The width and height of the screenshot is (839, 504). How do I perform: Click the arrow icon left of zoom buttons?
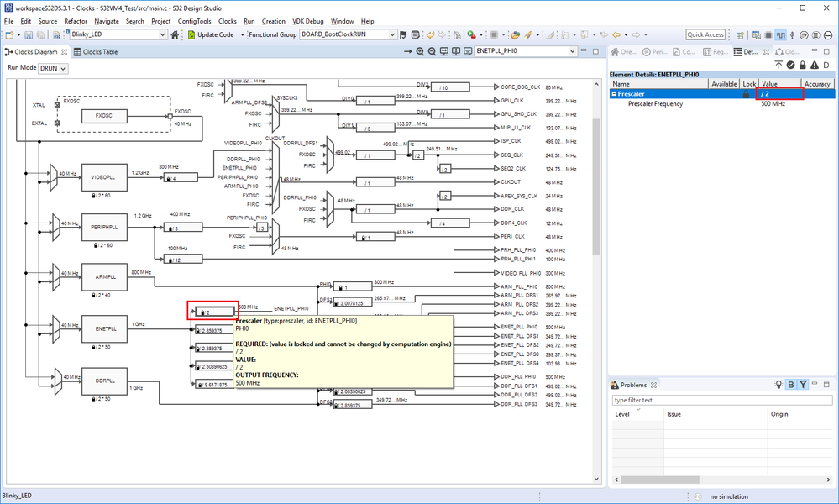tap(407, 51)
